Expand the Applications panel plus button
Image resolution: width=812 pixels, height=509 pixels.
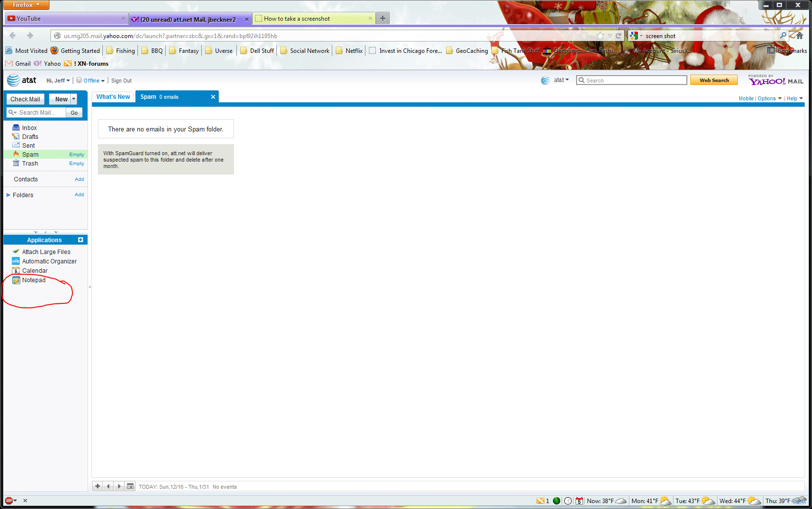coord(81,240)
